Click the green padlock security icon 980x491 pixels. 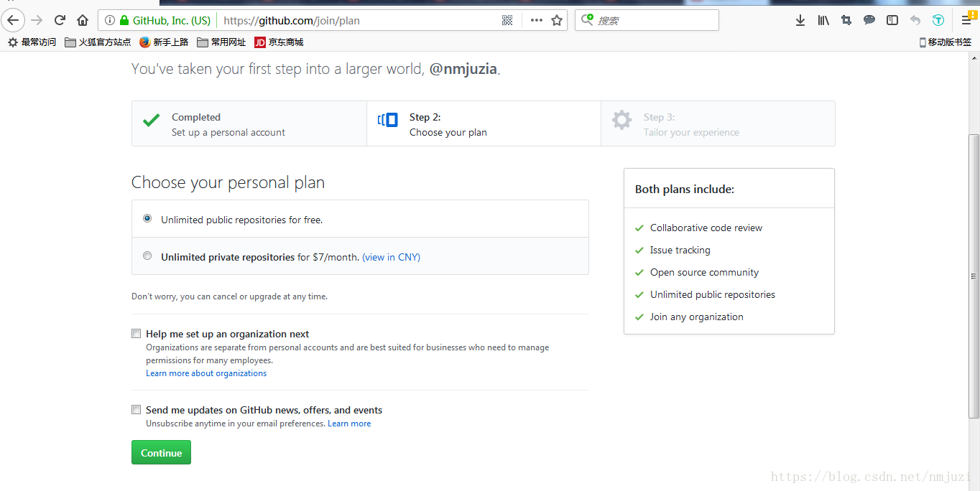(125, 20)
